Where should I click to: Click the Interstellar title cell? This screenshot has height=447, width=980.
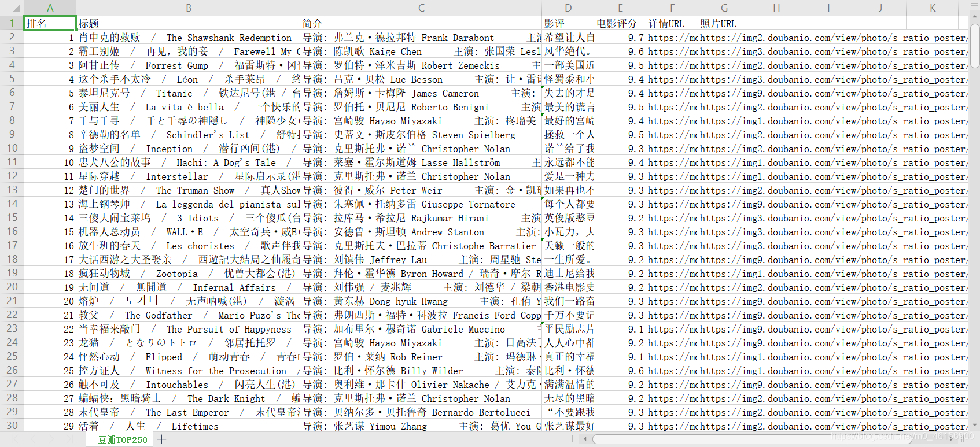coord(189,176)
